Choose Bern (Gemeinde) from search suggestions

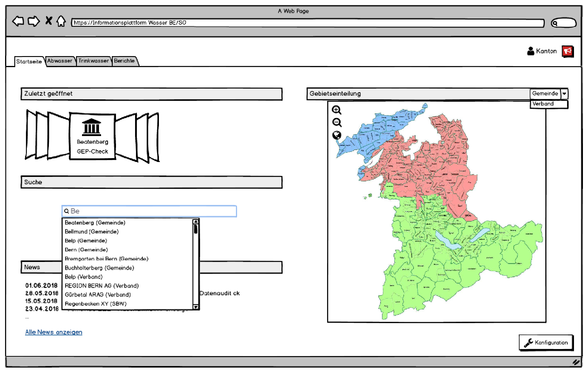pos(86,250)
